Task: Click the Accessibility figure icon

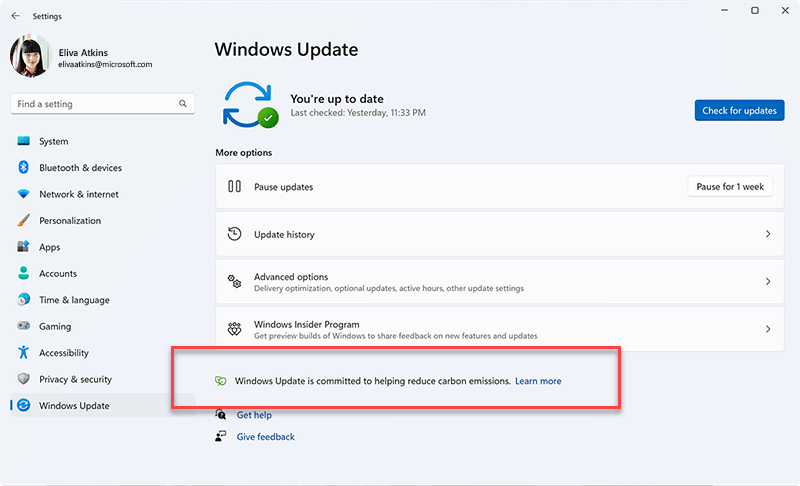Action: 23,352
